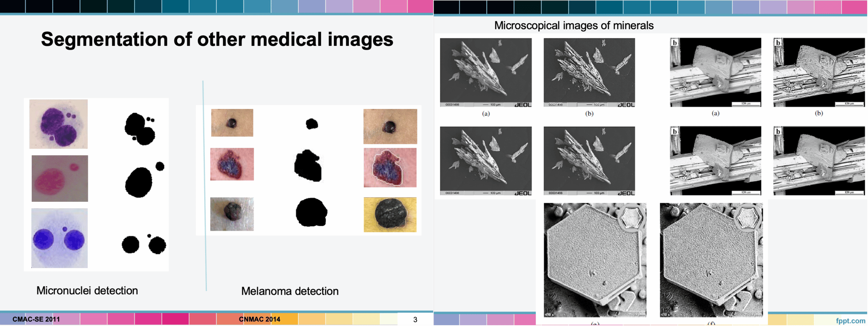Select the slide title about medical image segmentation
Image resolution: width=868 pixels, height=326 pixels.
217,39
